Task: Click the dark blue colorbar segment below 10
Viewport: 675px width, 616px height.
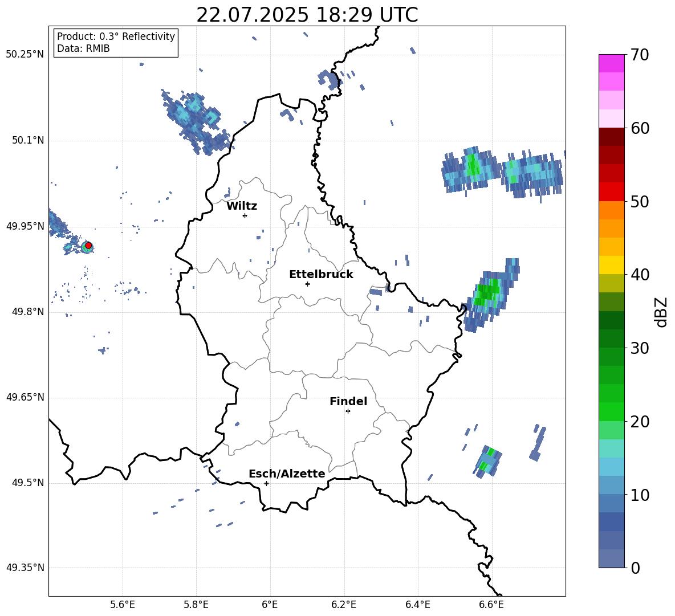Action: click(612, 521)
